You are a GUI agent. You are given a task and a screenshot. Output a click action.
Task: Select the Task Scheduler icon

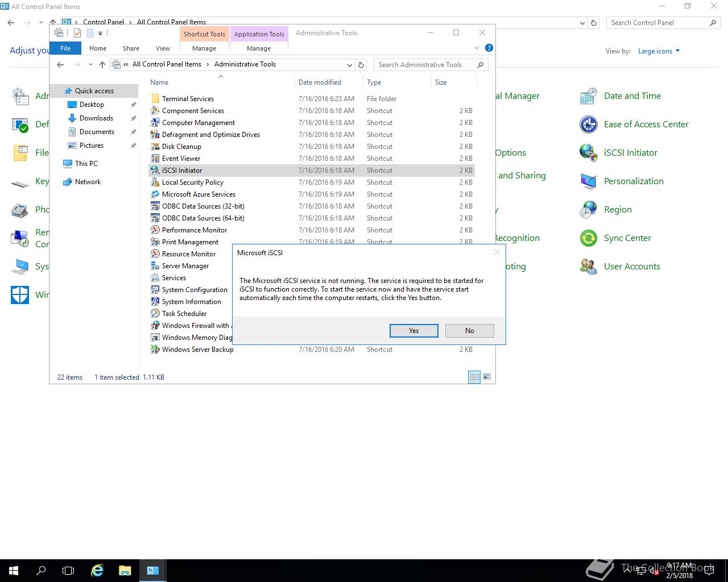point(155,314)
